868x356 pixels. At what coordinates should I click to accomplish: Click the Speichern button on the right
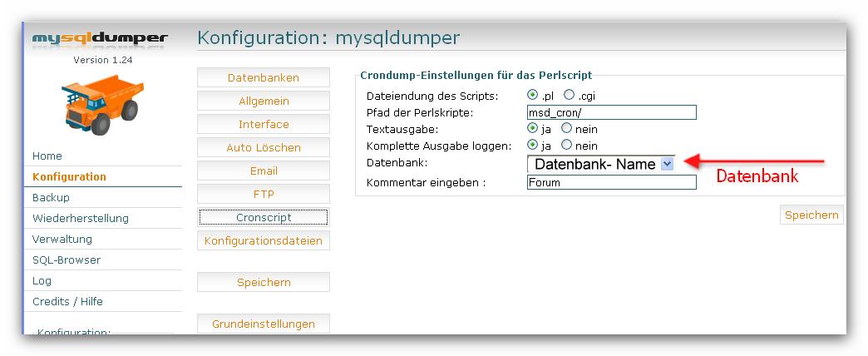coord(812,215)
